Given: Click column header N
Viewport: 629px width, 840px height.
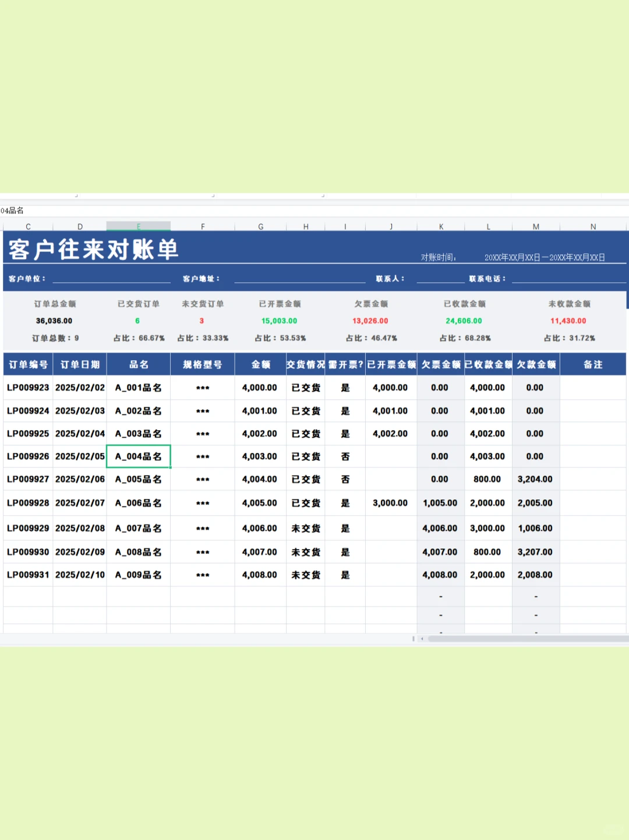Looking at the screenshot, I should (593, 226).
